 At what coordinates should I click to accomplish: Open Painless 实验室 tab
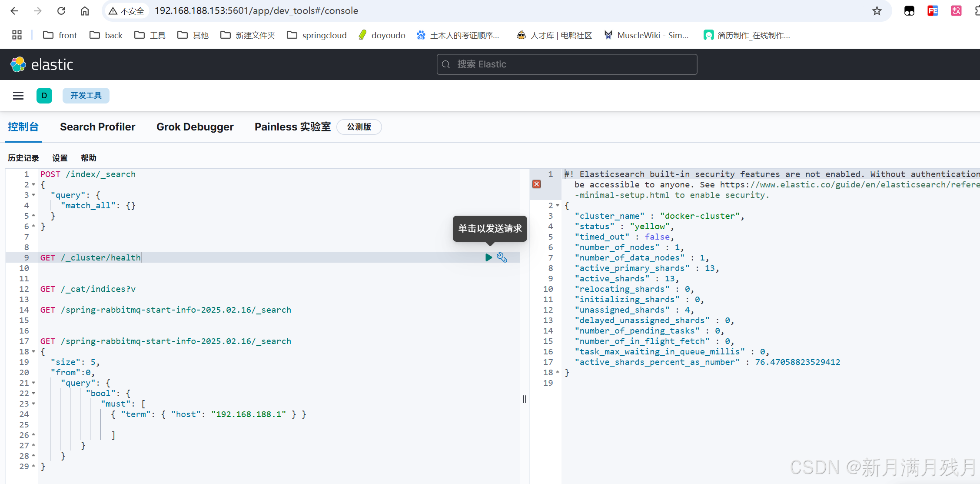292,127
